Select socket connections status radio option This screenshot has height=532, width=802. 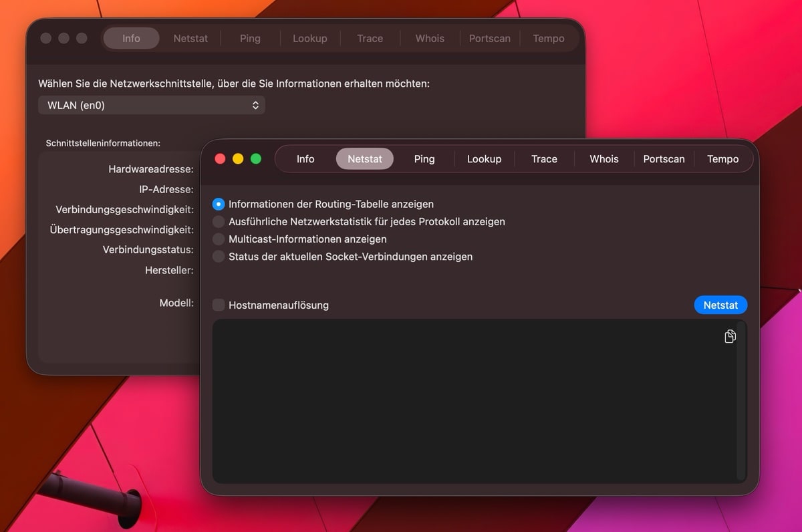point(219,256)
